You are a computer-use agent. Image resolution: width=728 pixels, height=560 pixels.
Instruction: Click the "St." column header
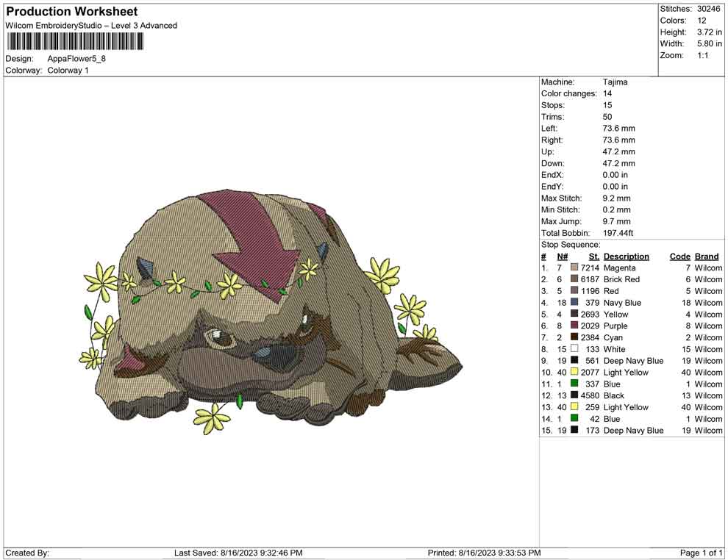[594, 256]
